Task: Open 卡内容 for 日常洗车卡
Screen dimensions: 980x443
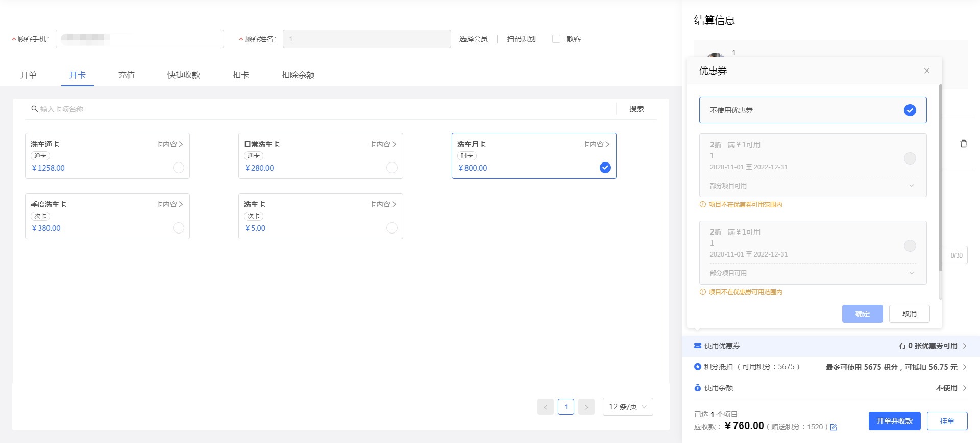Action: [x=383, y=144]
